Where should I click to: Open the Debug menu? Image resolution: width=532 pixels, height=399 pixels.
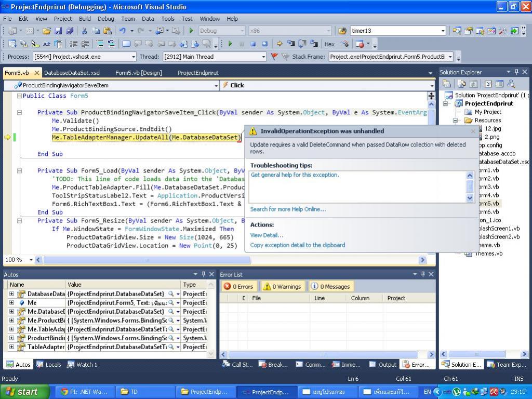coord(105,19)
